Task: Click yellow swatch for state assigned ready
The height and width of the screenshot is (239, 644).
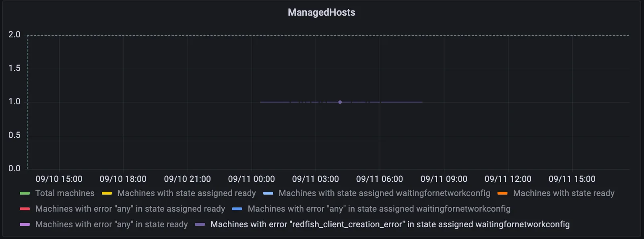Action: click(107, 193)
